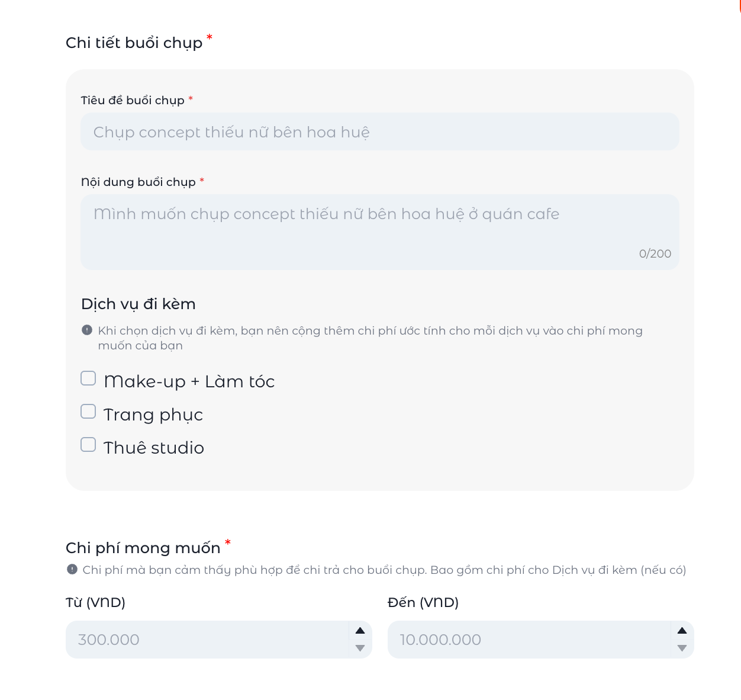Click the asterisk next to Chi phí mong muốn heading

228,543
